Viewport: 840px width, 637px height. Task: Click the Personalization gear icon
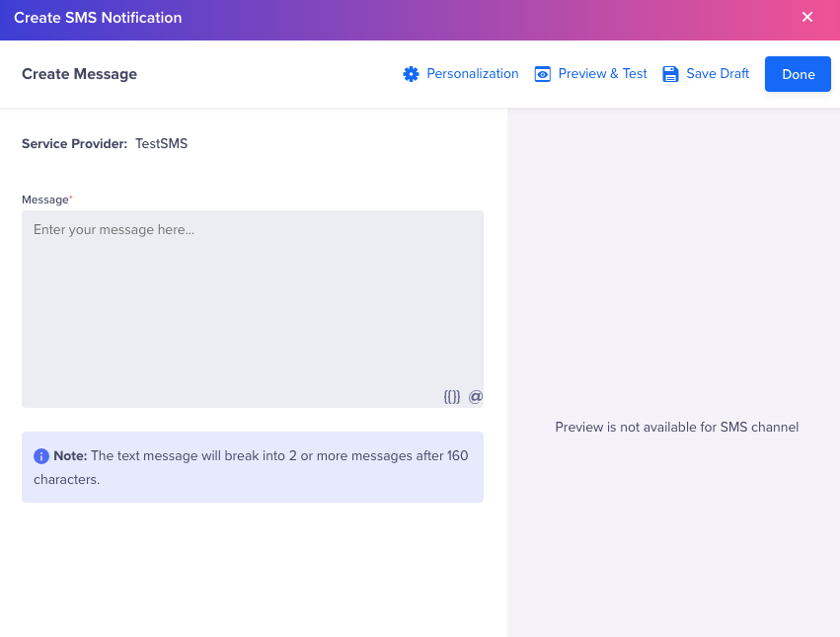(411, 74)
